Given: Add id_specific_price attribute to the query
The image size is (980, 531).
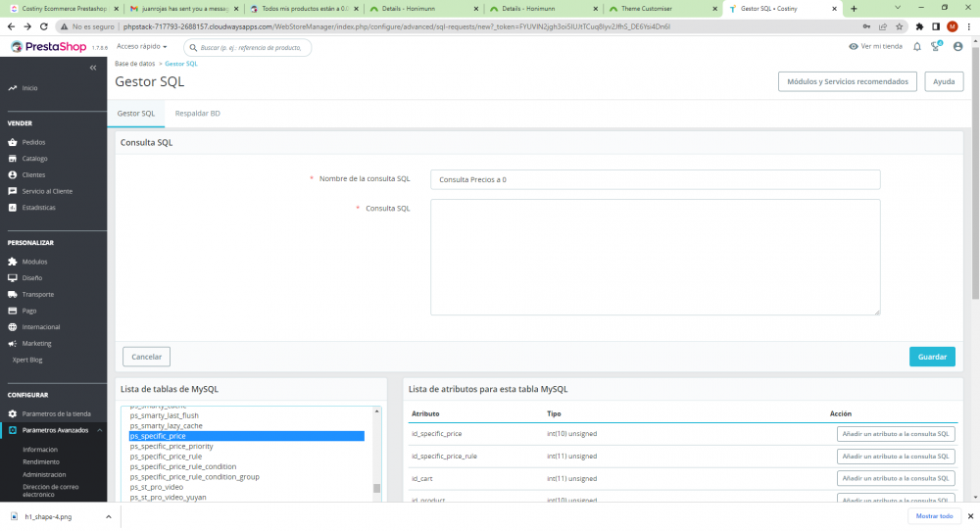Looking at the screenshot, I should tap(896, 434).
